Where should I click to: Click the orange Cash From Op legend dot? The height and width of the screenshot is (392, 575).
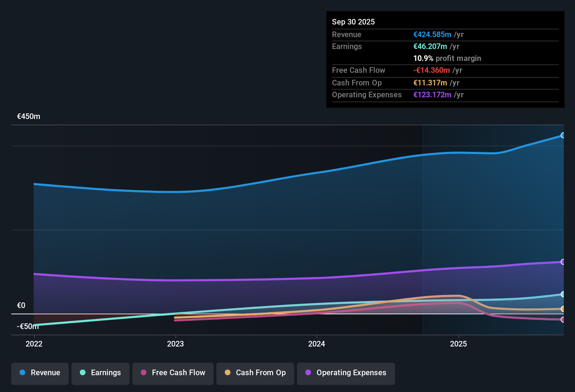point(228,373)
